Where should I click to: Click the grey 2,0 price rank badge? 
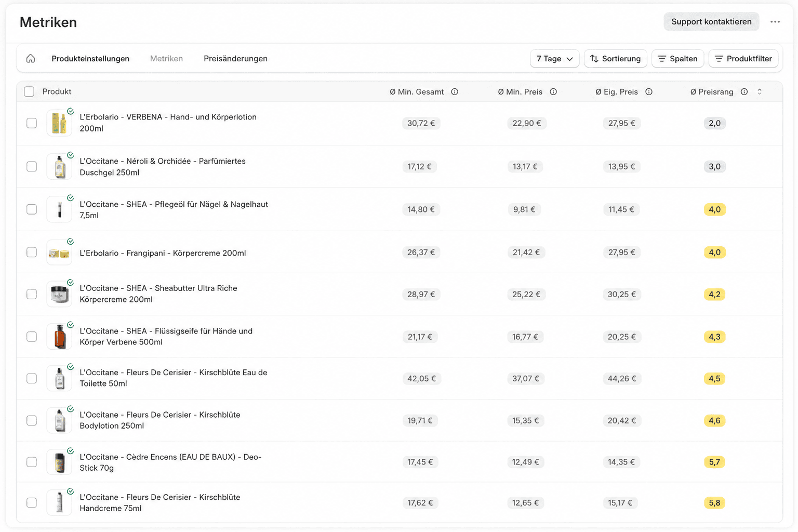tap(714, 123)
